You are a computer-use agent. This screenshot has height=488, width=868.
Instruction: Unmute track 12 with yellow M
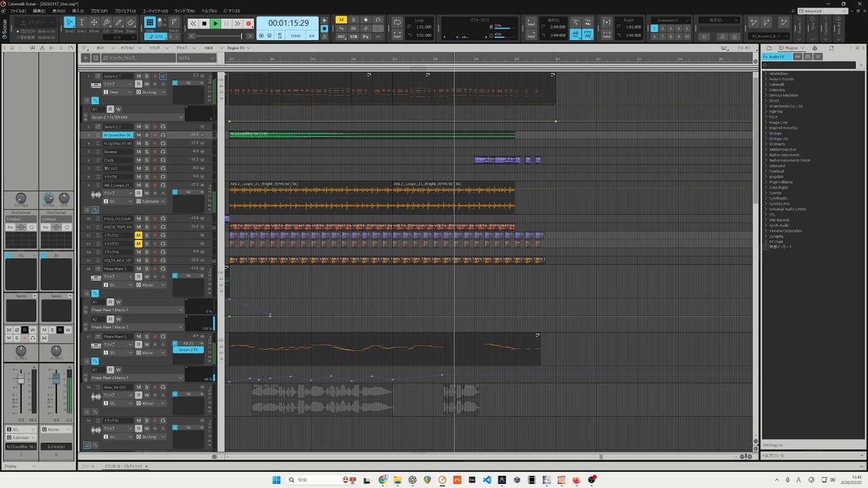(x=138, y=235)
